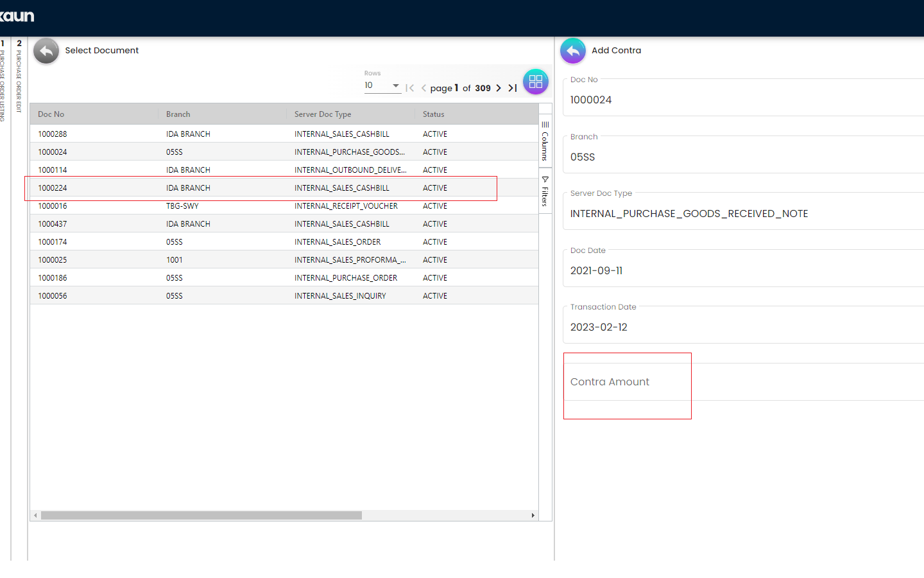Sort by Server Doc Type header
The image size is (924, 578).
323,114
